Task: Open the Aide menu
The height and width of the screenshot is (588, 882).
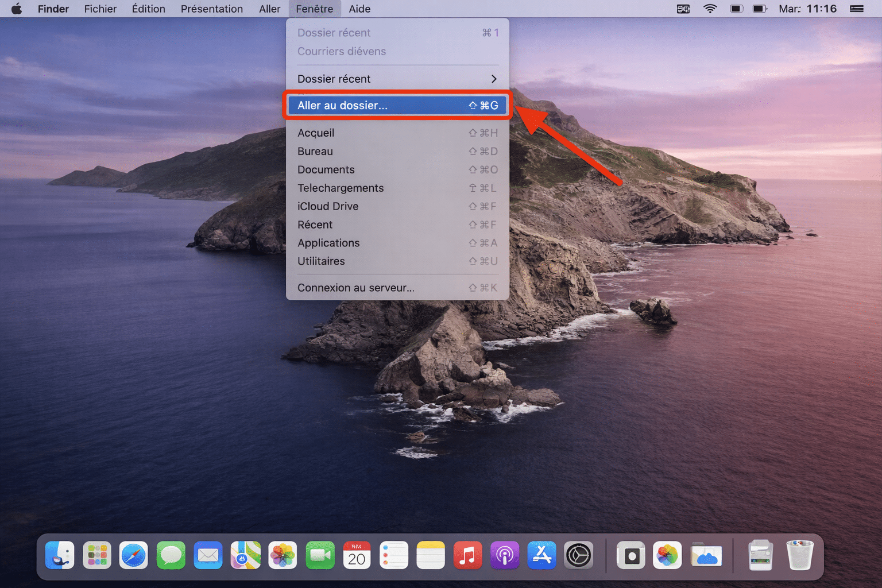Action: click(x=360, y=9)
